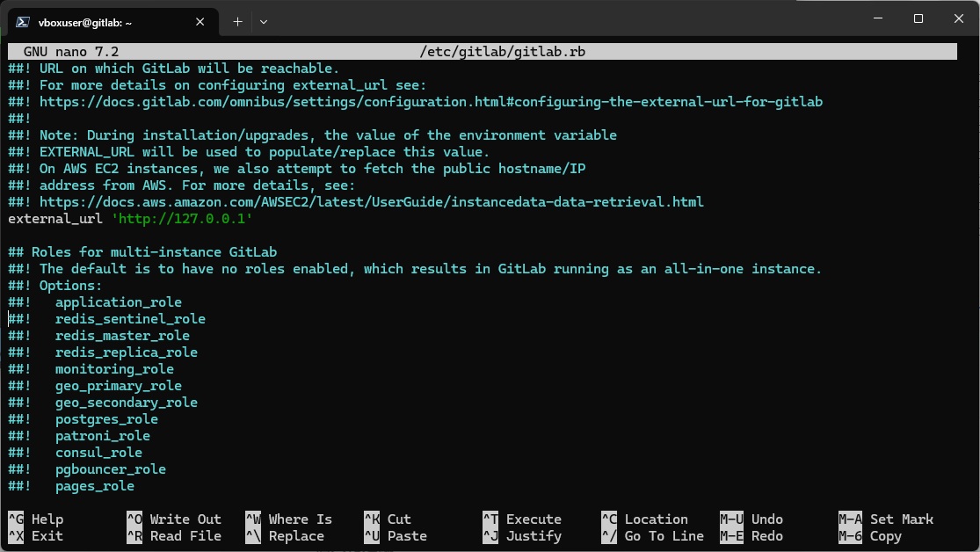Expand the new tab profile dropdown

coord(264,22)
